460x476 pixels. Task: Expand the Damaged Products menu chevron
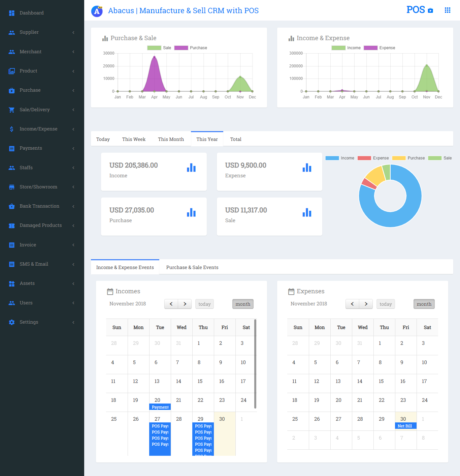pyautogui.click(x=73, y=226)
